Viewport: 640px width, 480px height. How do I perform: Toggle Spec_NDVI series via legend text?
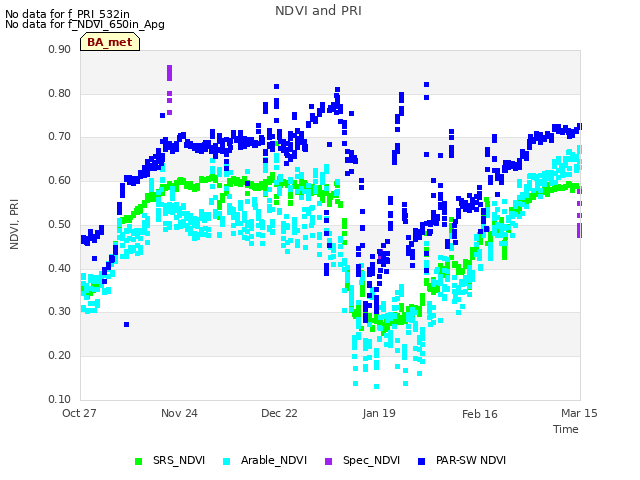(x=371, y=460)
